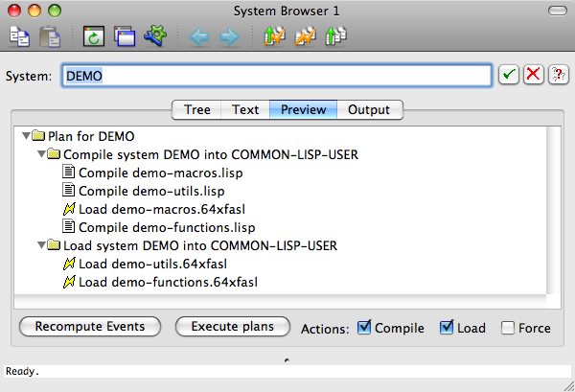Cancel system entry with red X
This screenshot has height=392, width=575.
pyautogui.click(x=534, y=76)
